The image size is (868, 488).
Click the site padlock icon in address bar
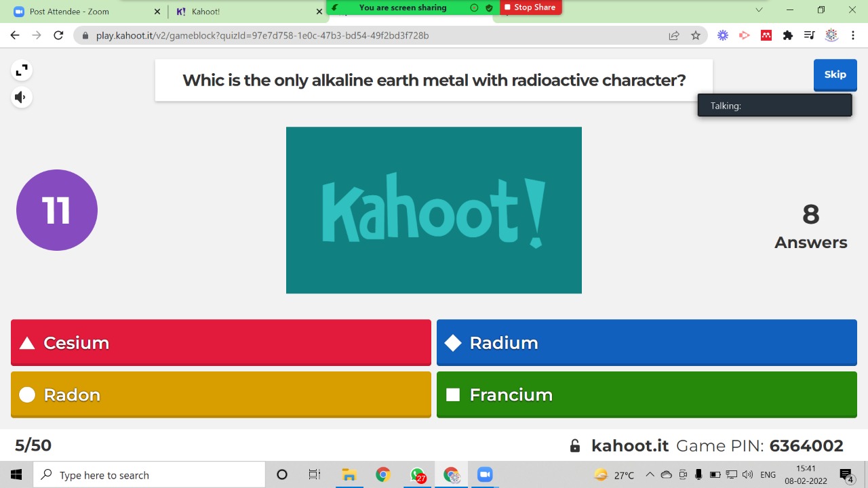click(x=85, y=35)
